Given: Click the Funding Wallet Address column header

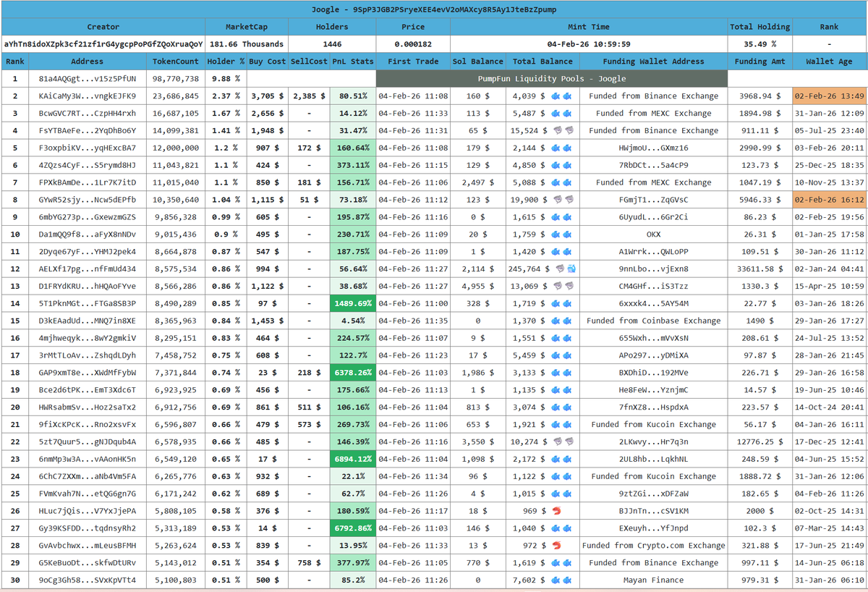Looking at the screenshot, I should click(653, 62).
